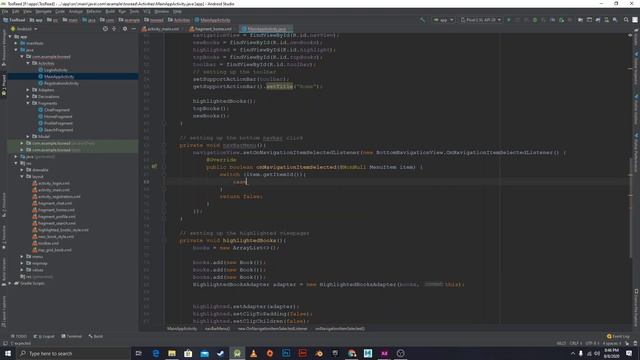The image size is (640, 360).
Task: Open notification center in system tray
Action: tap(629, 353)
